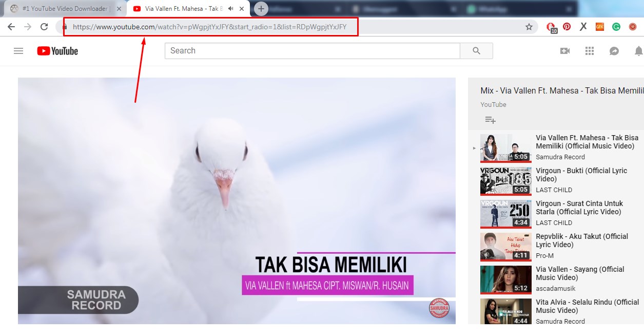Click the red circular extension icon at toolbar end
Image resolution: width=644 pixels, height=335 pixels.
(633, 27)
